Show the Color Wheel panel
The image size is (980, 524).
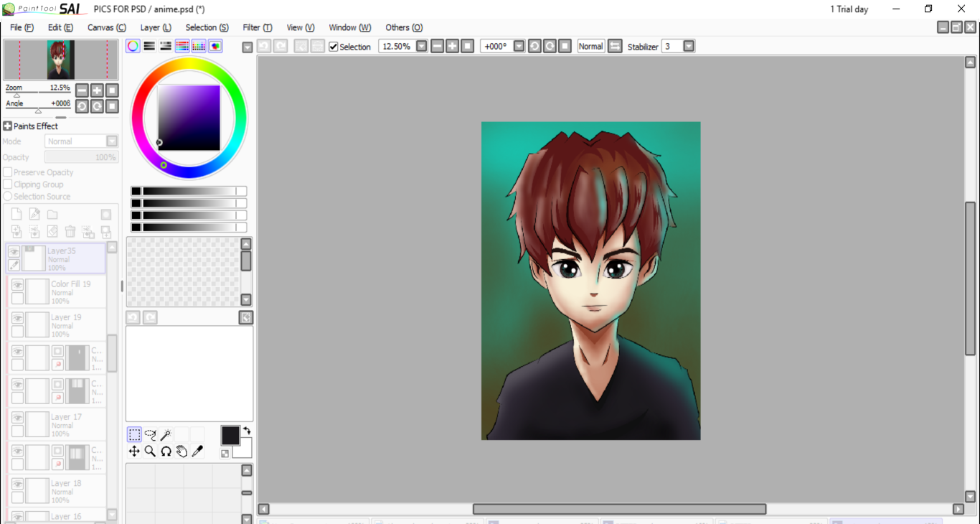point(133,46)
